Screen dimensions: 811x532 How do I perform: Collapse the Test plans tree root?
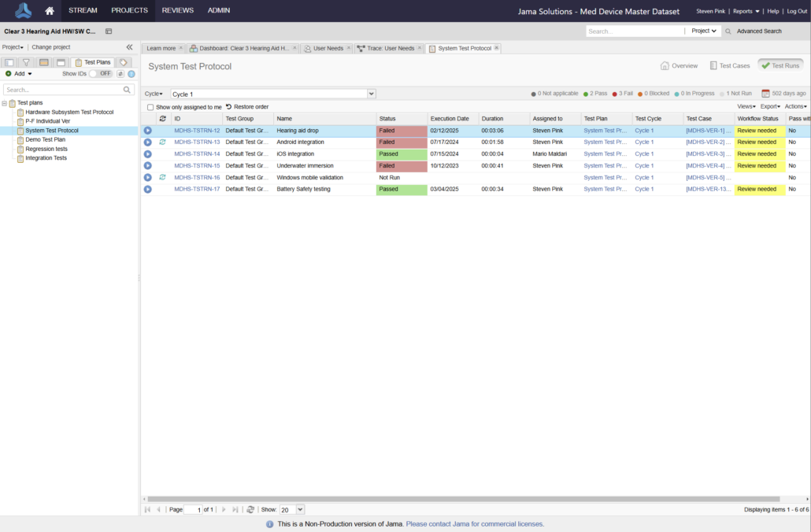click(x=5, y=103)
